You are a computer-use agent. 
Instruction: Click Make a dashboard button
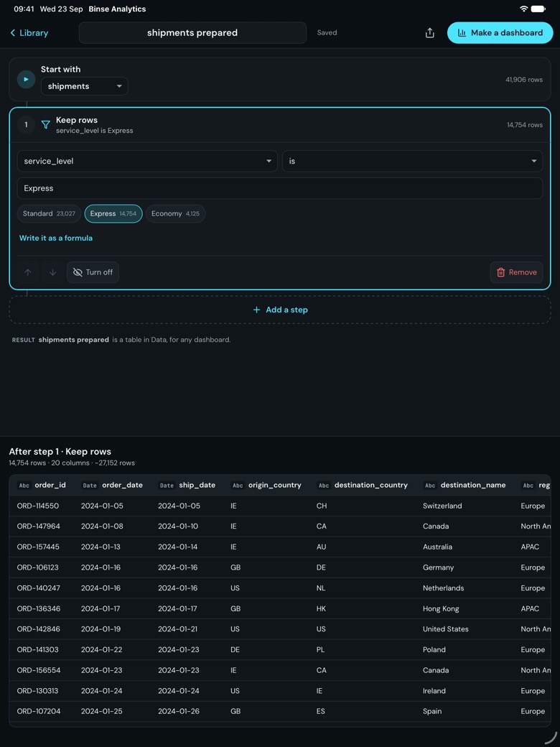pos(500,33)
